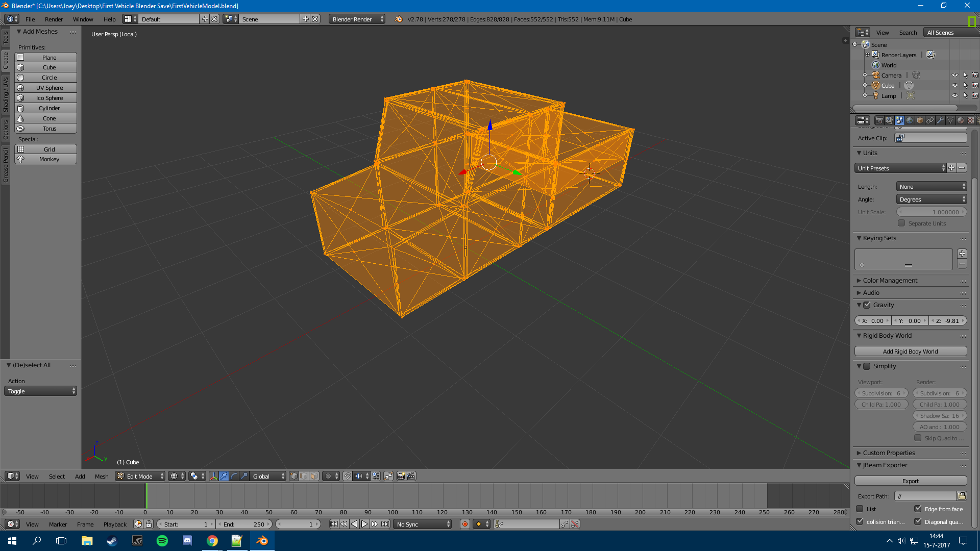This screenshot has width=980, height=551.
Task: Toggle Cube visibility eye in outliner
Action: [954, 85]
